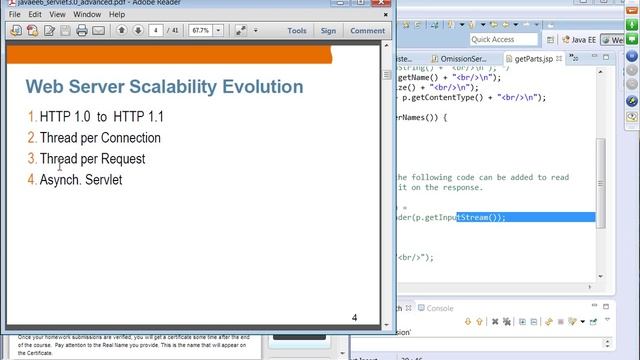Image resolution: width=640 pixels, height=360 pixels.
Task: Maximize the Eclipse editor area
Action: pyautogui.click(x=606, y=57)
